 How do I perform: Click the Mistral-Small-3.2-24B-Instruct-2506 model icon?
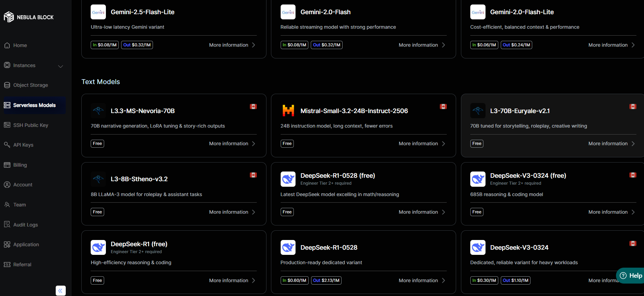pyautogui.click(x=288, y=111)
